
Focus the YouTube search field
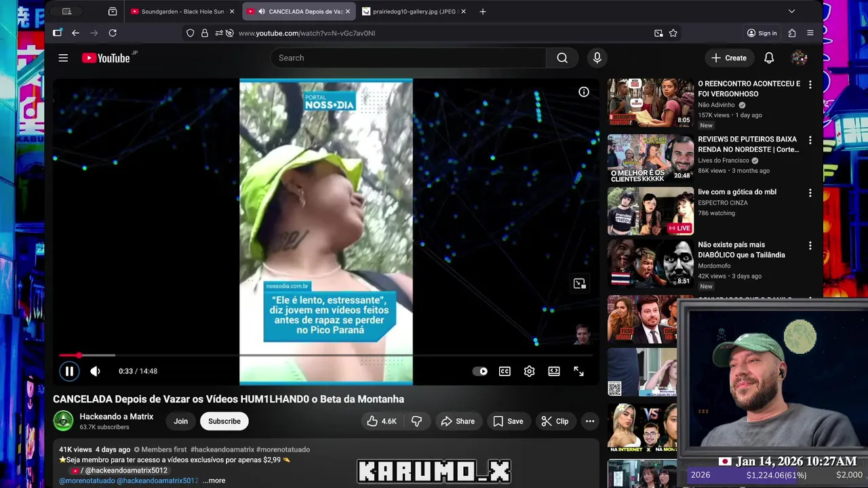point(408,58)
